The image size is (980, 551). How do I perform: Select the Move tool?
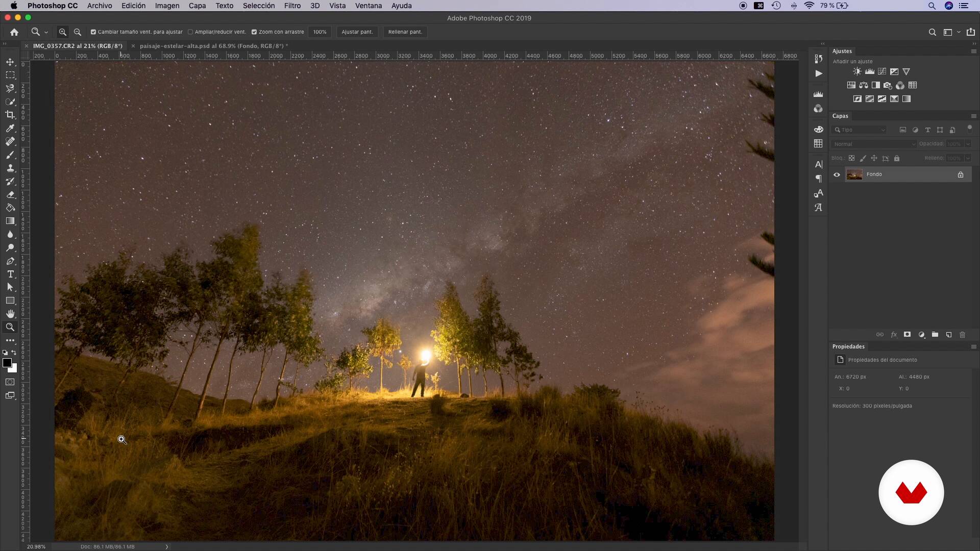point(10,62)
